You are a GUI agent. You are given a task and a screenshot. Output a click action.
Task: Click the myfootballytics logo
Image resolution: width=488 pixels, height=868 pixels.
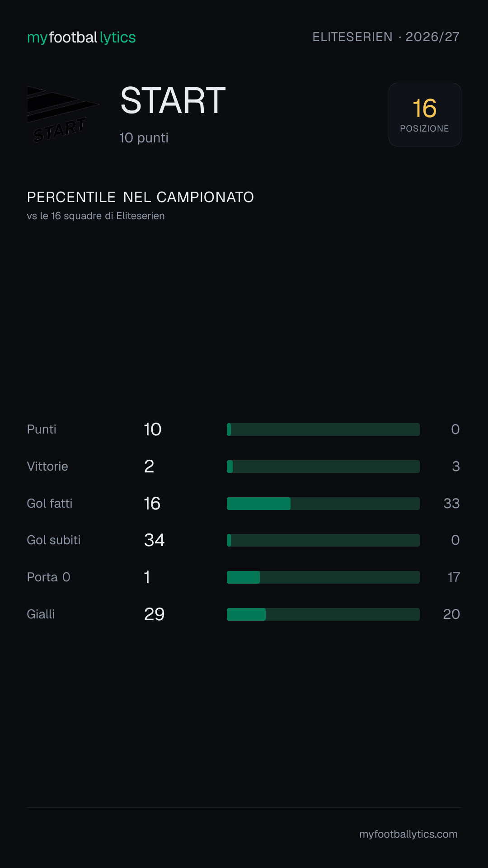(x=81, y=37)
